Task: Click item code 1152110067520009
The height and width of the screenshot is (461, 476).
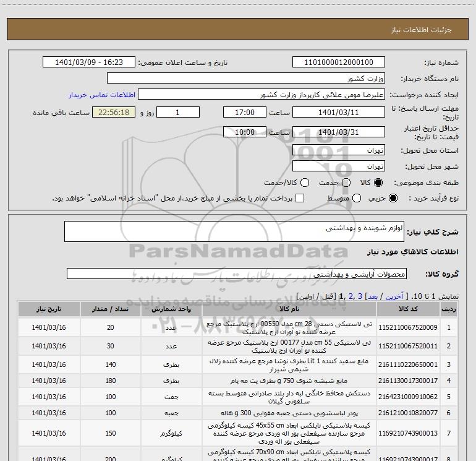Action: click(x=408, y=327)
